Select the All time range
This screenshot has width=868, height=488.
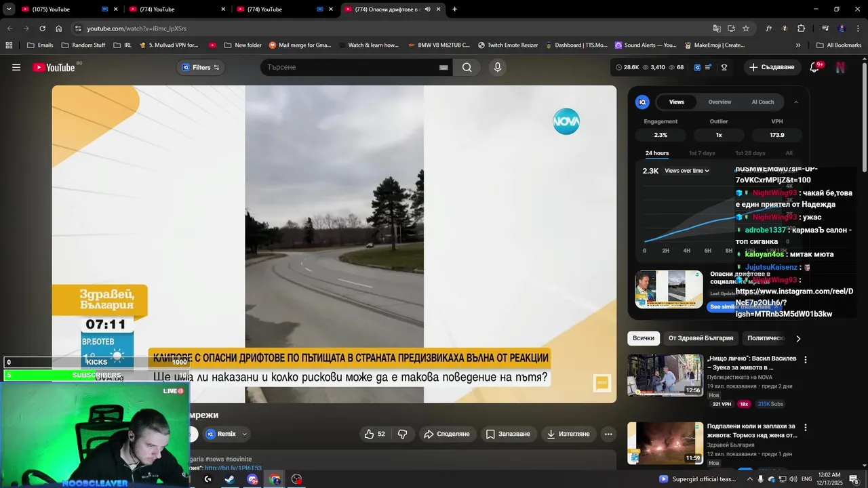(789, 153)
